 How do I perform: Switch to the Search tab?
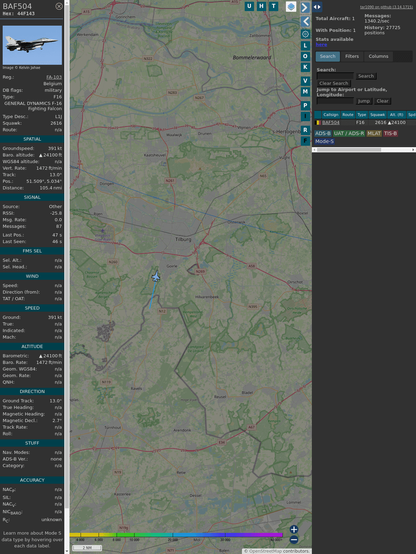click(328, 57)
